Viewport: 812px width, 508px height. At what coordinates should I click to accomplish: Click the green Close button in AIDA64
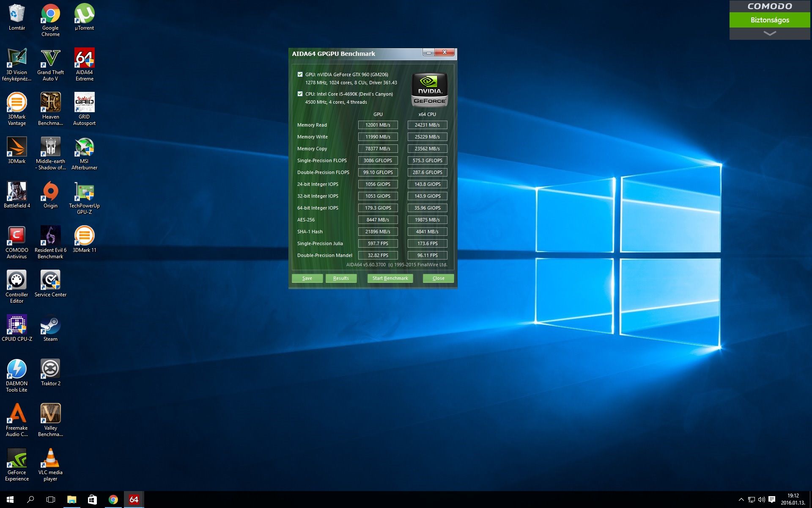pos(439,278)
